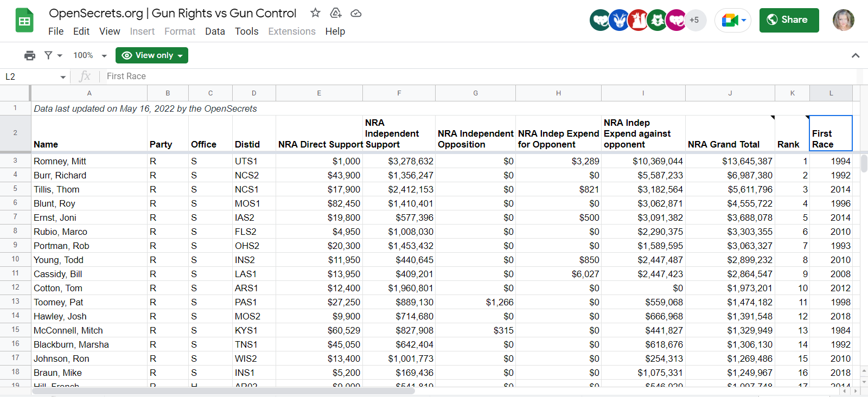The image size is (868, 397).
Task: Select the 'Cotton, Tom' cell
Action: pyautogui.click(x=90, y=288)
